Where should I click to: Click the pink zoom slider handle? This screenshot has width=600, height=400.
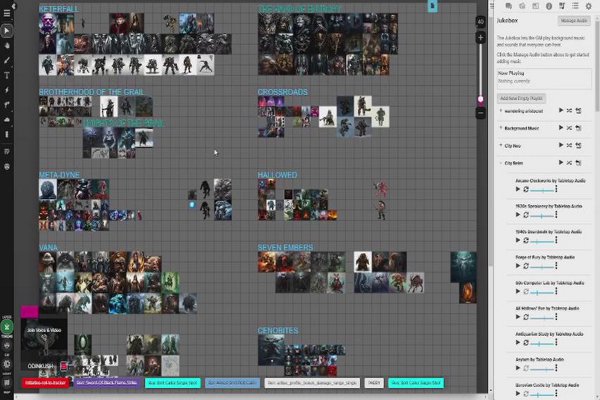[481, 99]
